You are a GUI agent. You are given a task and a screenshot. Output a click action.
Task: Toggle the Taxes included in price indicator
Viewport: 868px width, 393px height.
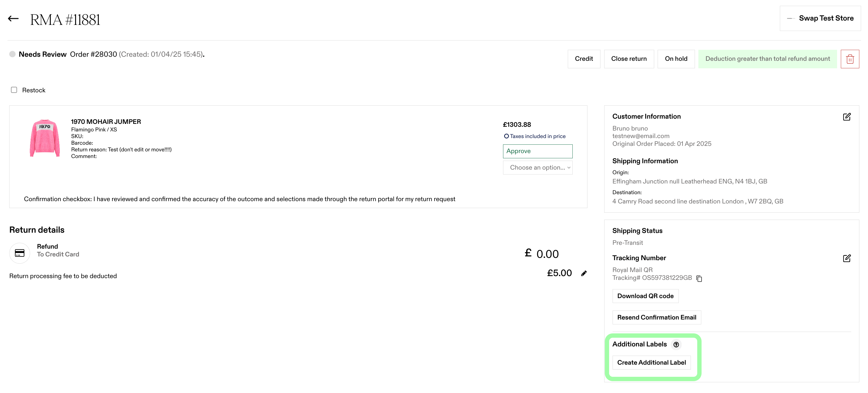506,136
